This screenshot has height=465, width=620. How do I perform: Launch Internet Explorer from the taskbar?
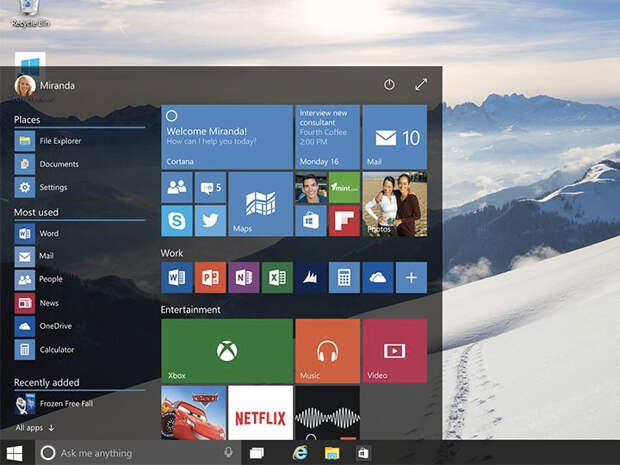[x=300, y=453]
